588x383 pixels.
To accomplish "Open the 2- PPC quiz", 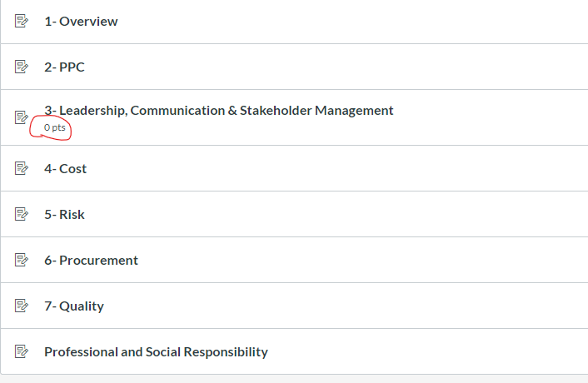I will [x=64, y=67].
